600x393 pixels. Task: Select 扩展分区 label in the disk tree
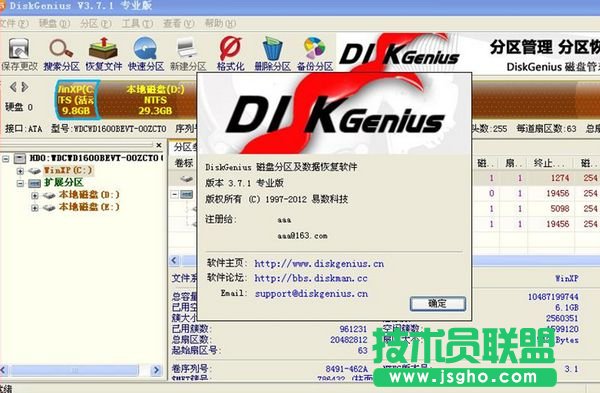[63, 183]
